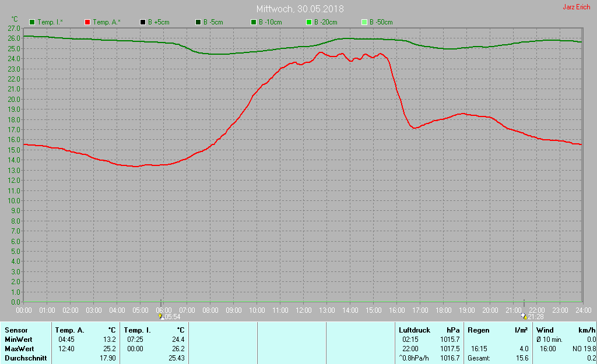Image resolution: width=597 pixels, height=364 pixels.
Task: Click the green Temp. I. legend square
Action: click(32, 22)
